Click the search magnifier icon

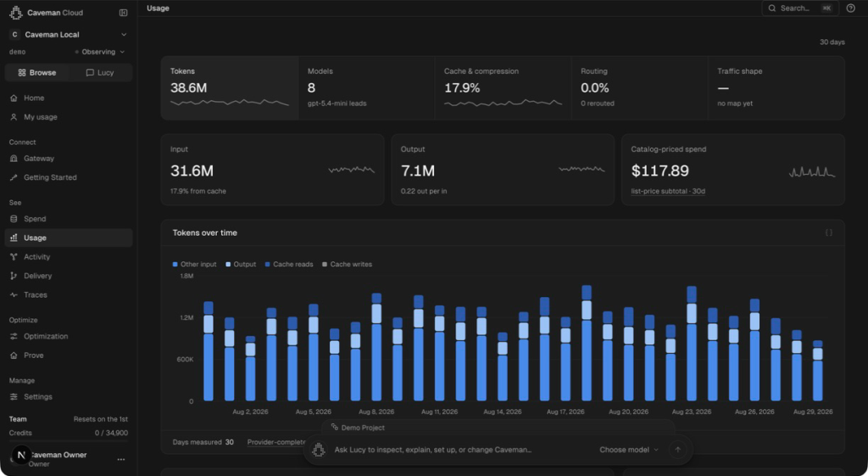[772, 8]
